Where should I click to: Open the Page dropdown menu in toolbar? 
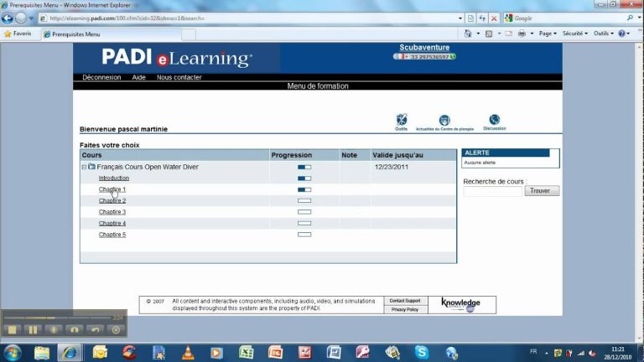point(548,34)
